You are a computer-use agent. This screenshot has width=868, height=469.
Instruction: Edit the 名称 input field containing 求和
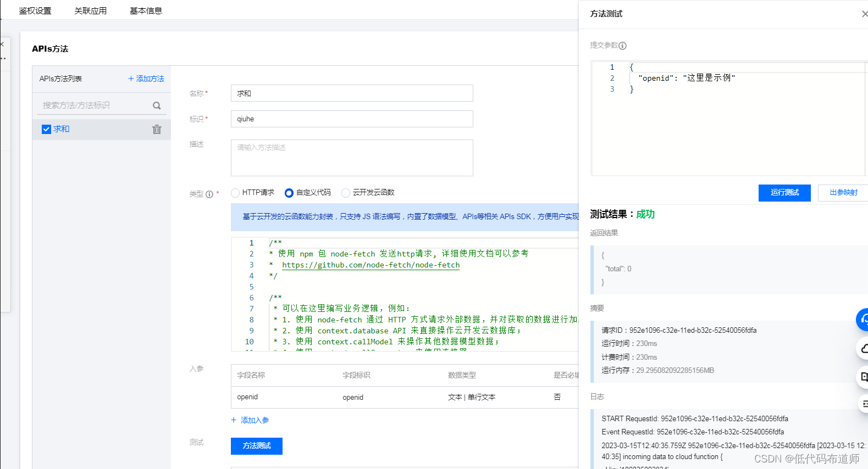click(352, 93)
